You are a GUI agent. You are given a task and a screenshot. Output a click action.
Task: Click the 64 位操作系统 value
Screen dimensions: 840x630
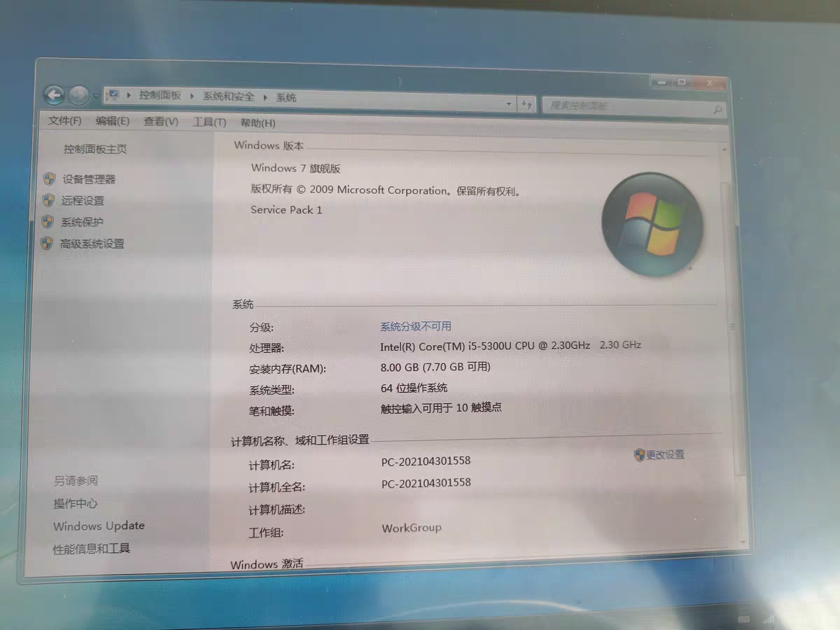(414, 388)
